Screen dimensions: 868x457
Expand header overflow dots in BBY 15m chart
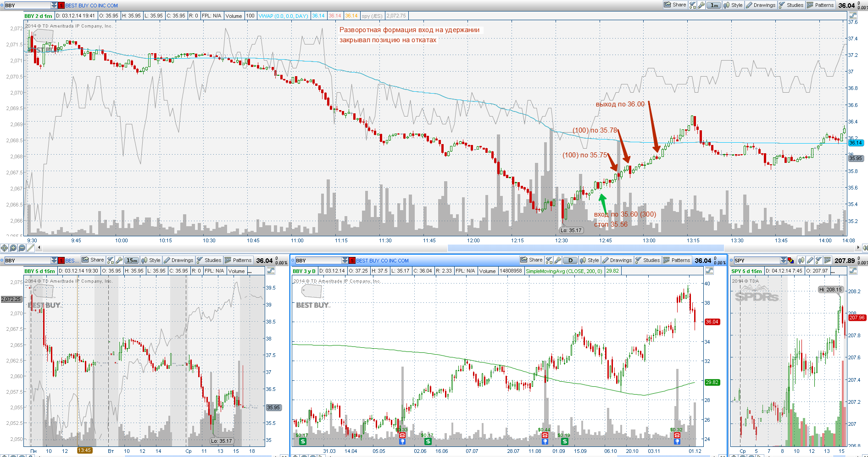coord(250,271)
